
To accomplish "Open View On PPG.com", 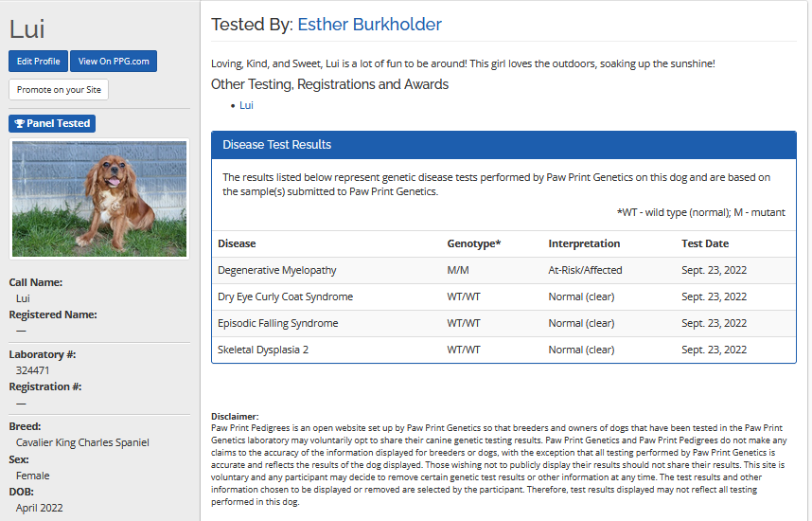I will 113,62.
